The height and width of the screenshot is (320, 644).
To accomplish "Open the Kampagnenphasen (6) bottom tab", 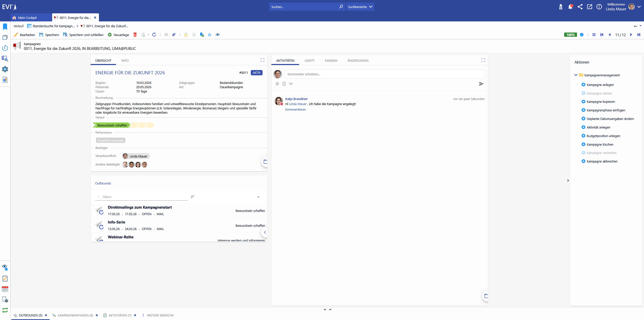I will pos(75,315).
